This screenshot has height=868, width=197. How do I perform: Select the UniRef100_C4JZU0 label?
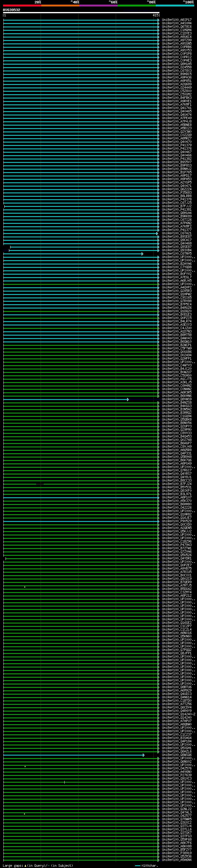click(x=176, y=328)
